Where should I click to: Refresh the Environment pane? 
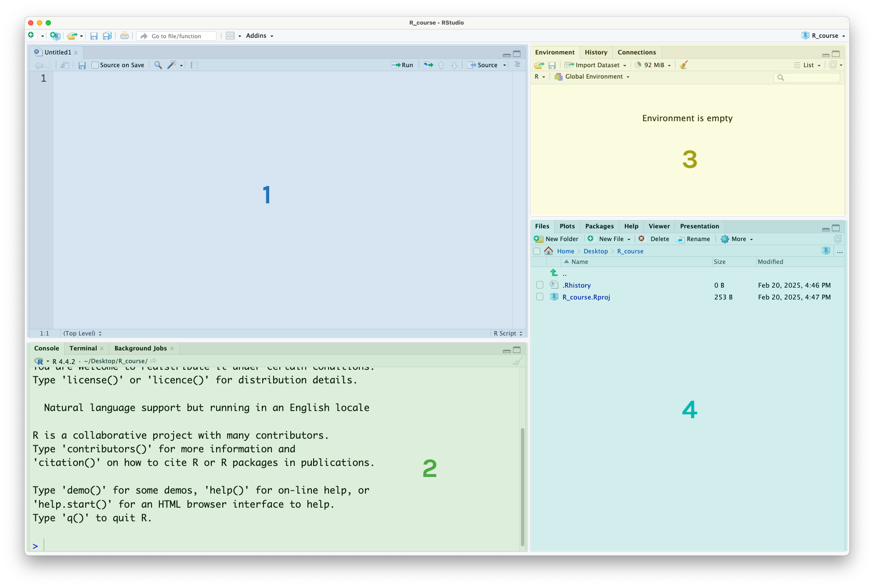tap(833, 65)
